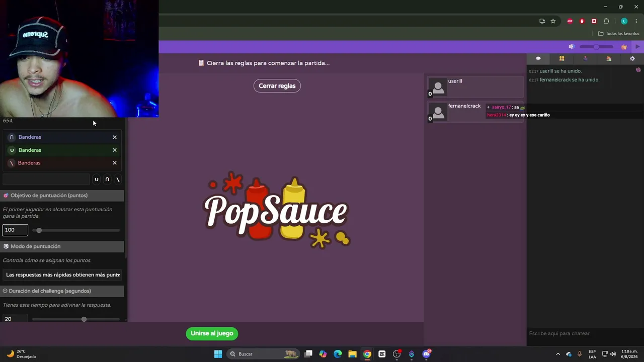Open the joystick game tab

[585, 59]
